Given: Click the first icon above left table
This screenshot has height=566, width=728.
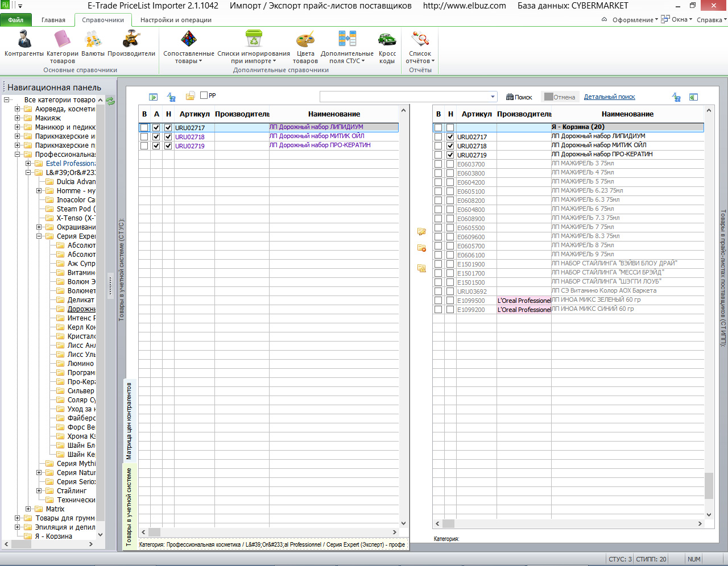Looking at the screenshot, I should click(x=153, y=97).
